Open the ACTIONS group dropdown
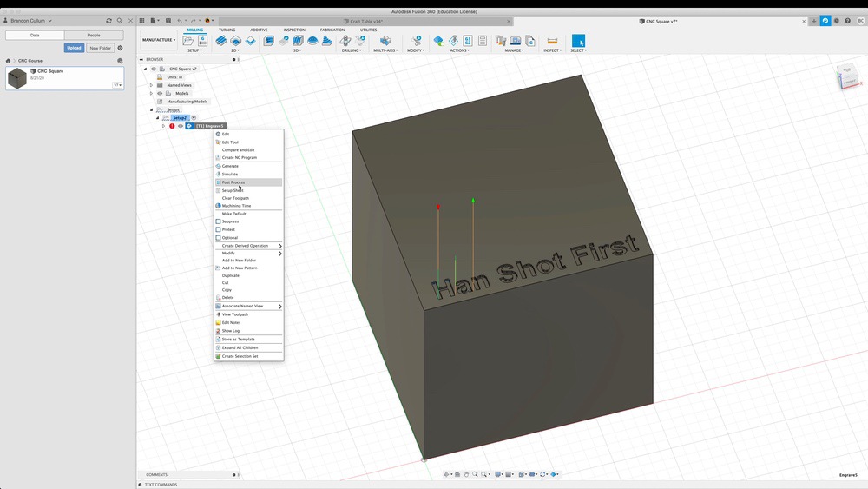The image size is (868, 489). 459,50
